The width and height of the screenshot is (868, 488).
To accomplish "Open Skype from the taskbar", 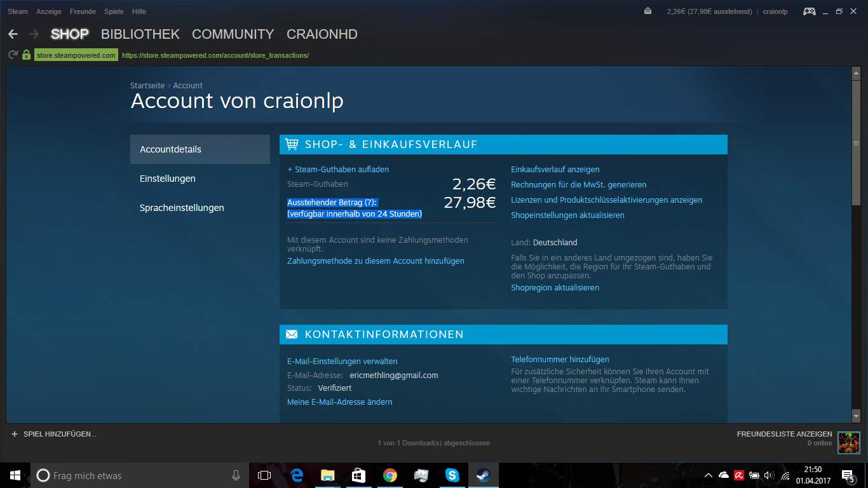I will [x=452, y=475].
